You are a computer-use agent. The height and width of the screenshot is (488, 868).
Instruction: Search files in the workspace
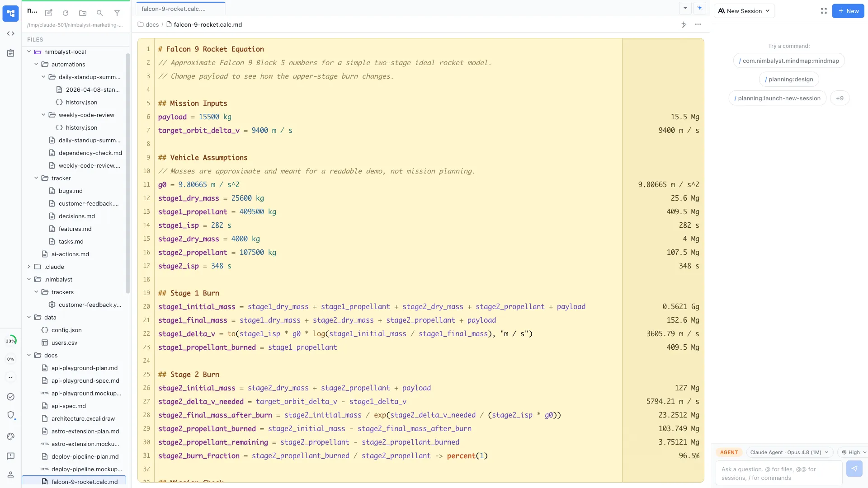pos(100,13)
